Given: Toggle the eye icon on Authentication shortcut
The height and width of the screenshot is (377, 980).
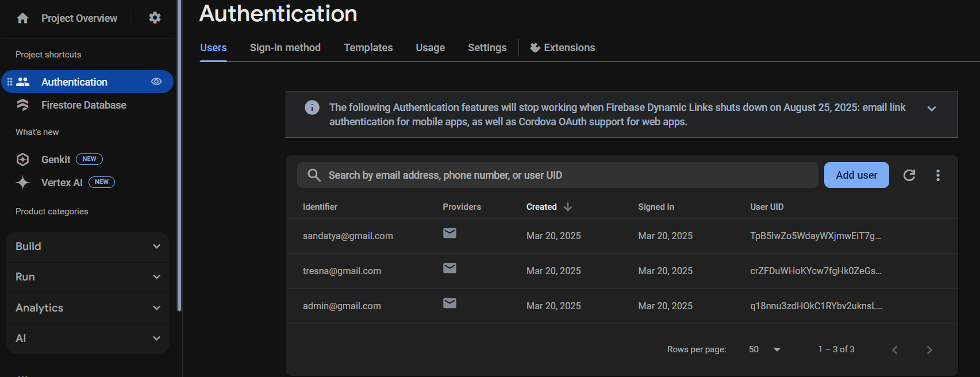Looking at the screenshot, I should (156, 82).
